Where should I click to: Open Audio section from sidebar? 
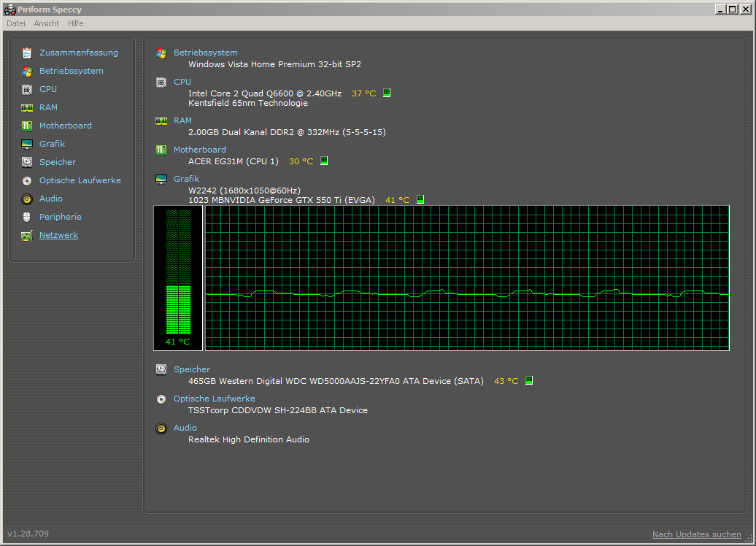51,199
